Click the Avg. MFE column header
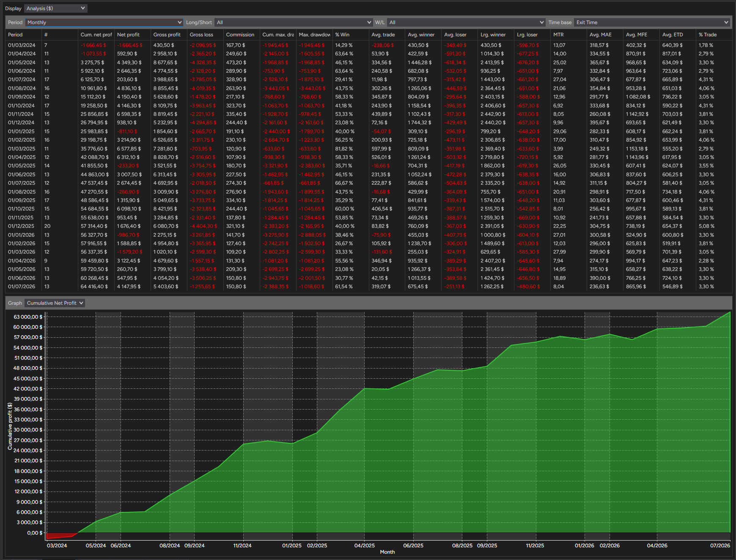Image resolution: width=736 pixels, height=560 pixels. coord(642,35)
